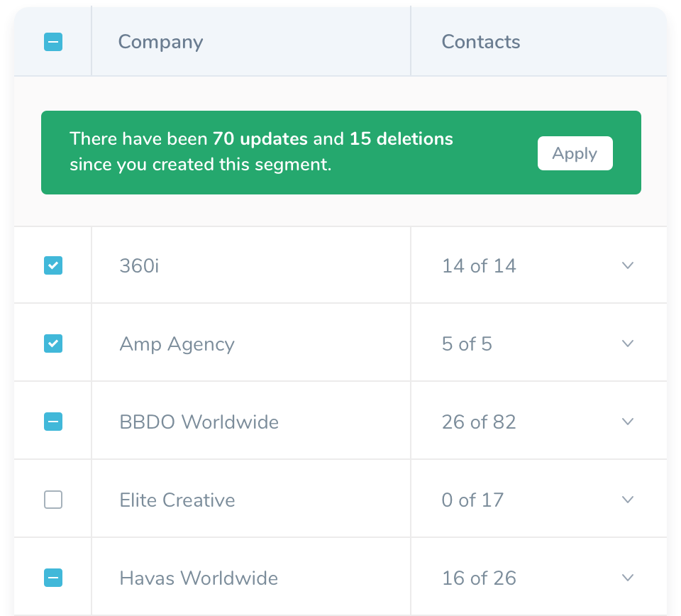Select the BBDO Worldwide company name

coord(199,422)
